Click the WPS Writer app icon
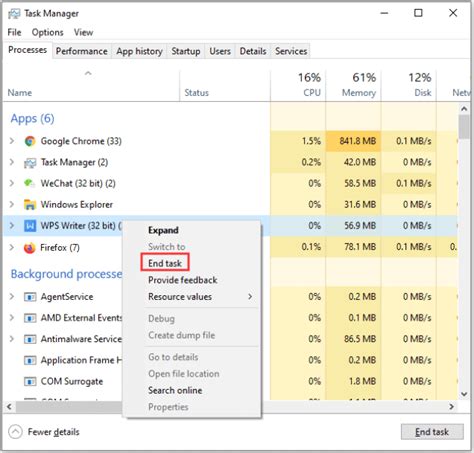This screenshot has height=453, width=474. 30,226
